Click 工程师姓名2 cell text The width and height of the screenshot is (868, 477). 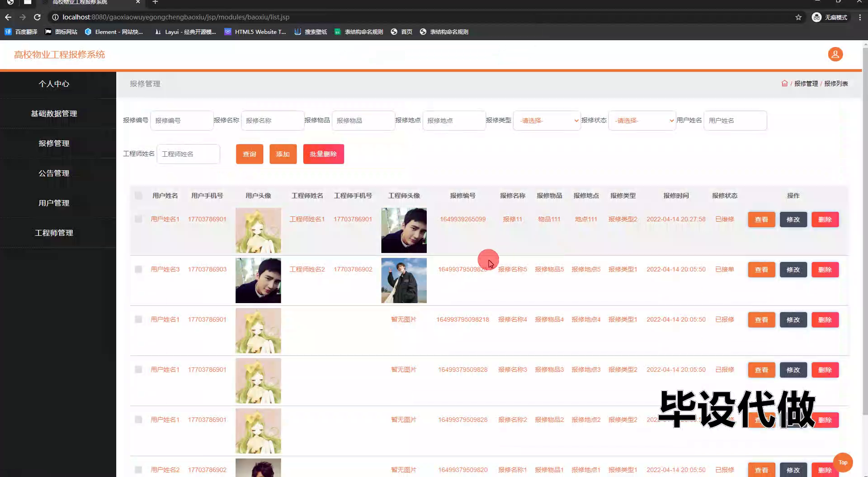click(x=307, y=269)
